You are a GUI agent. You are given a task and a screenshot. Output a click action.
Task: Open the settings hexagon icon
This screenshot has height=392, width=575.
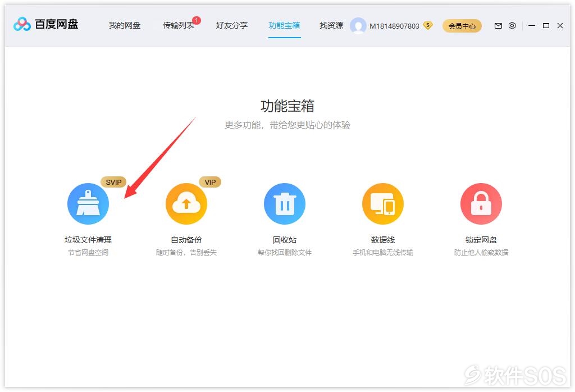click(x=512, y=26)
